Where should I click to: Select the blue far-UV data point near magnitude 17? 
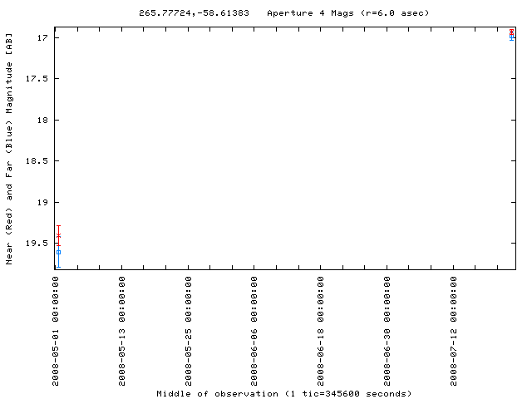click(512, 37)
